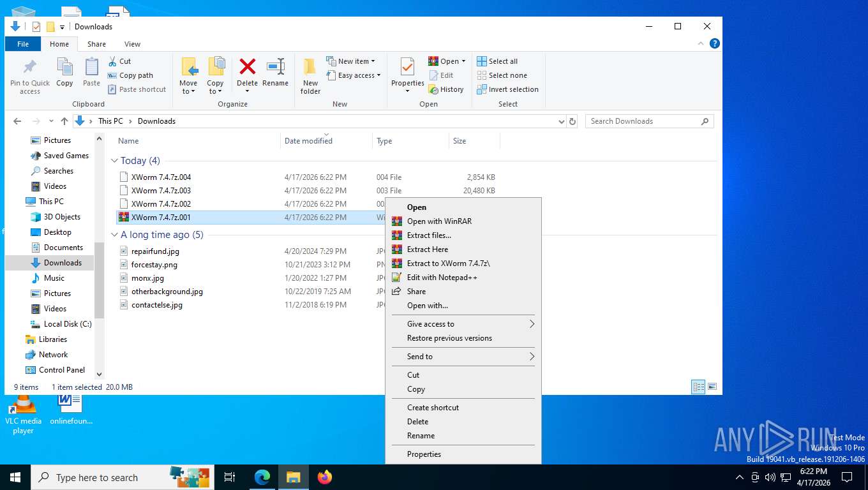This screenshot has height=490, width=868.
Task: Choose Open with WinRAR in context menu
Action: tap(463, 221)
